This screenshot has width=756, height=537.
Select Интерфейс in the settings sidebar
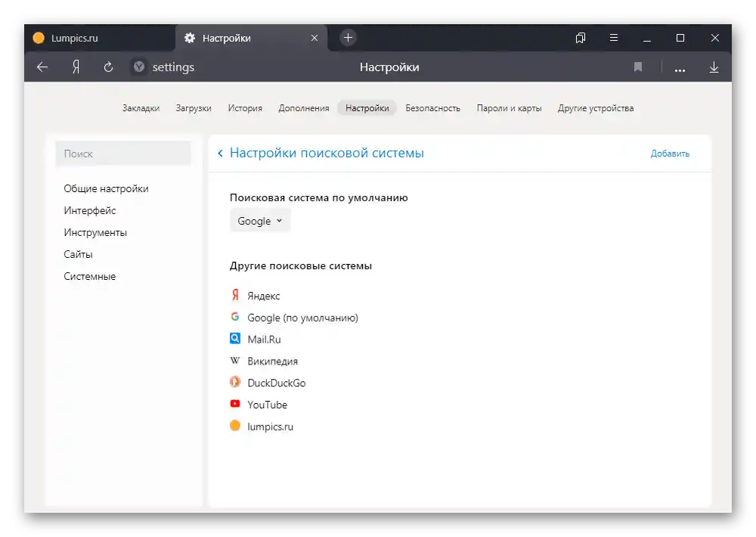(90, 210)
